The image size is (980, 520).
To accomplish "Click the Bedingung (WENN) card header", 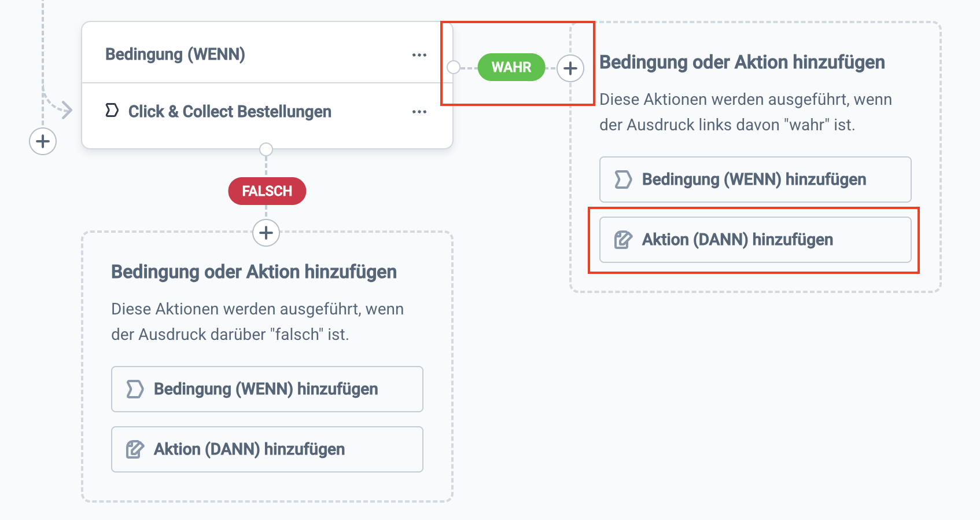I will [x=175, y=54].
